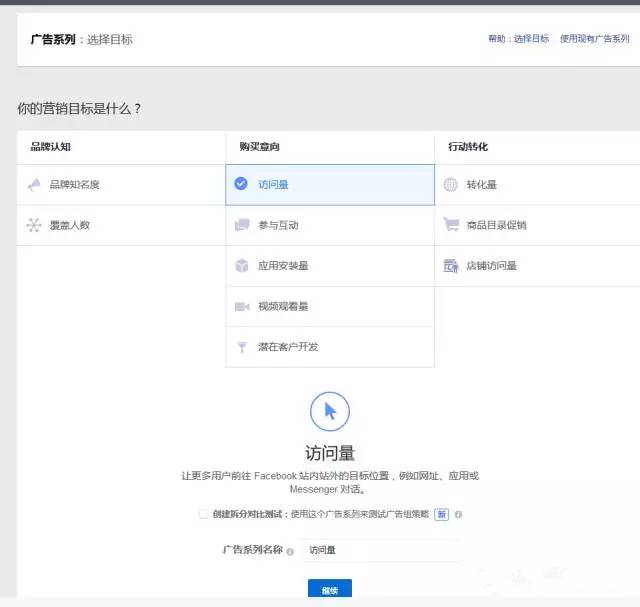The width and height of the screenshot is (640, 607).
Task: Click the 广告系列名称 text field
Action: click(x=380, y=550)
